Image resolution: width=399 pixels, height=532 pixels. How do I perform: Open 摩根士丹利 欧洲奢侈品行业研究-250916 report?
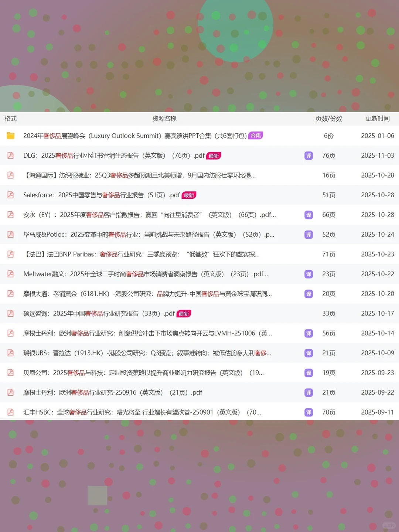[113, 392]
